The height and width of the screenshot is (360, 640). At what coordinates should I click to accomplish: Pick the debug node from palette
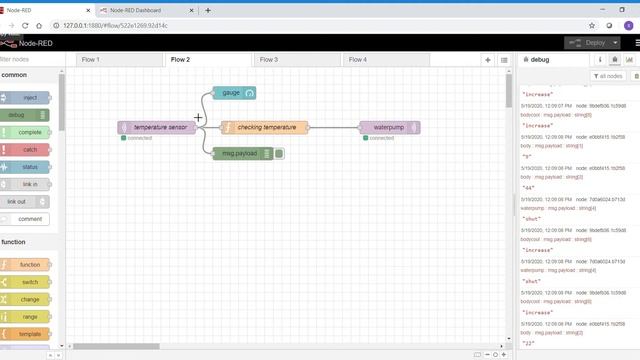(25, 115)
